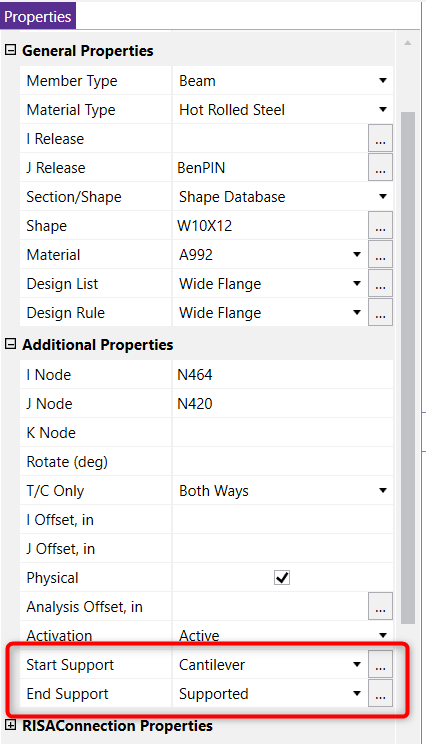Open the Design Rule ellipsis button
The height and width of the screenshot is (744, 426).
[380, 312]
